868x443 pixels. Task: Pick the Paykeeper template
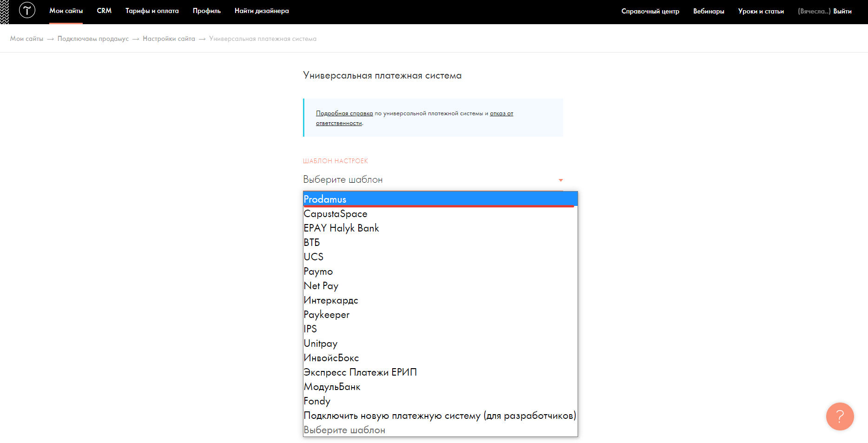tap(441, 315)
